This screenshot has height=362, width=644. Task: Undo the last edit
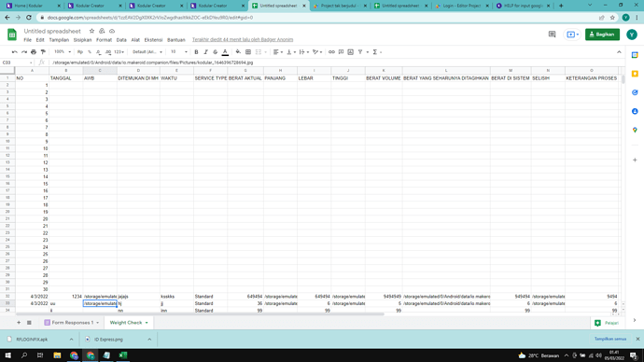(15, 52)
